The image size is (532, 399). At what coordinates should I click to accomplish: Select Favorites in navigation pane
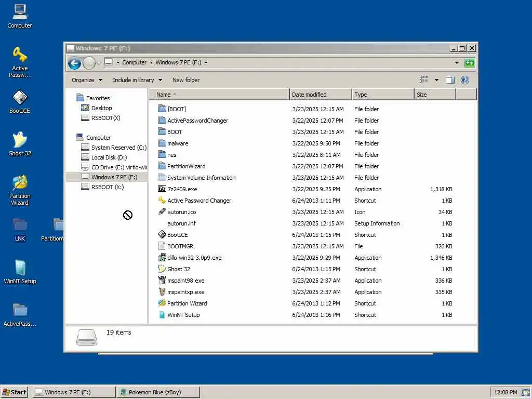point(93,98)
